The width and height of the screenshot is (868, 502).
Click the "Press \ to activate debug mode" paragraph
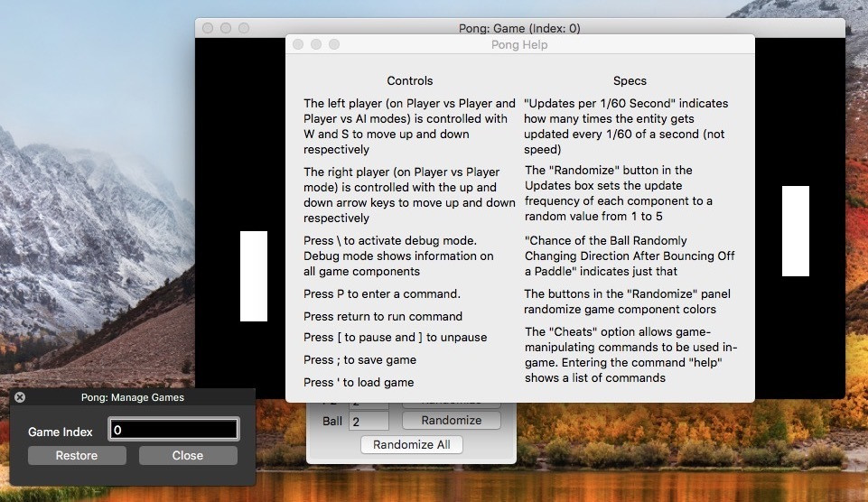pyautogui.click(x=398, y=256)
